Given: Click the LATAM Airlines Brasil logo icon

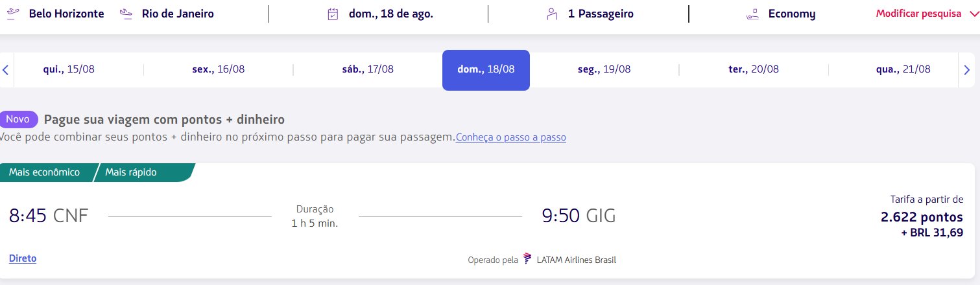Looking at the screenshot, I should [527, 260].
